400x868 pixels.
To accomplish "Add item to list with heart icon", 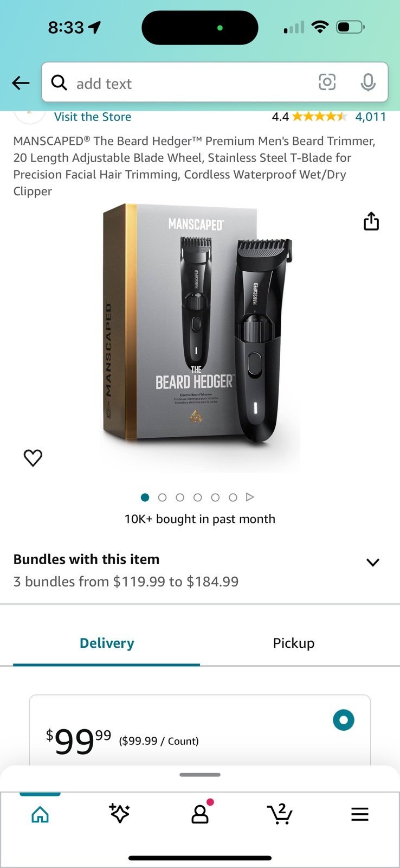I will click(x=33, y=458).
